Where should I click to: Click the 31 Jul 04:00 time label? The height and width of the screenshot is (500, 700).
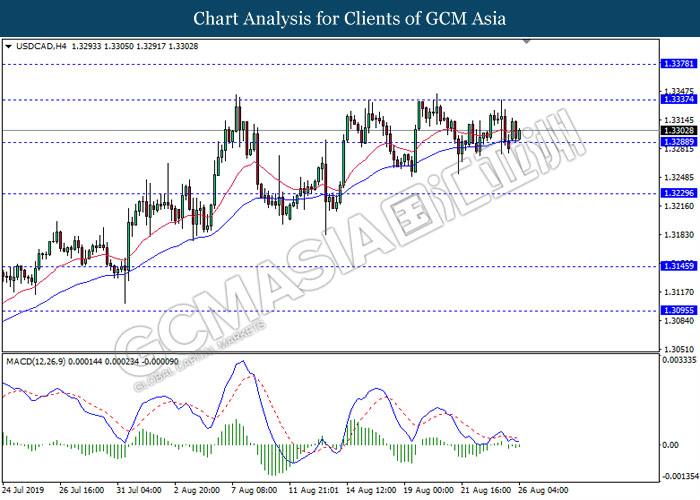[139, 490]
